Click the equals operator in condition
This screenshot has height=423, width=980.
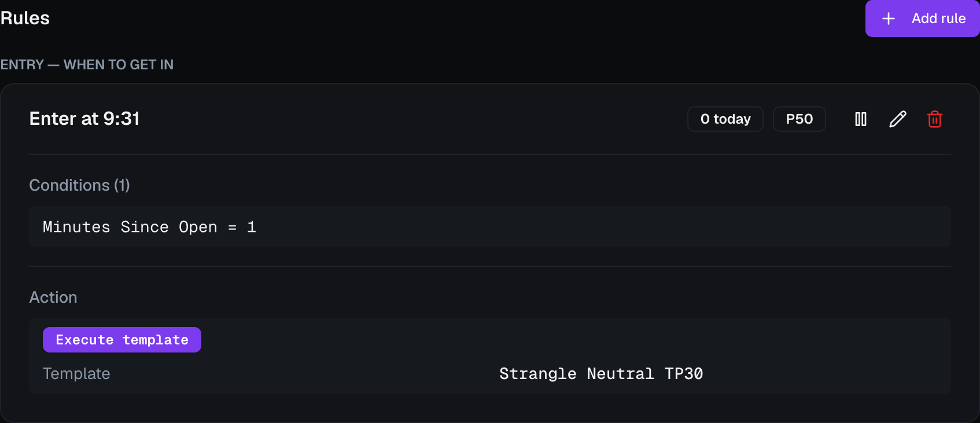[x=232, y=228]
